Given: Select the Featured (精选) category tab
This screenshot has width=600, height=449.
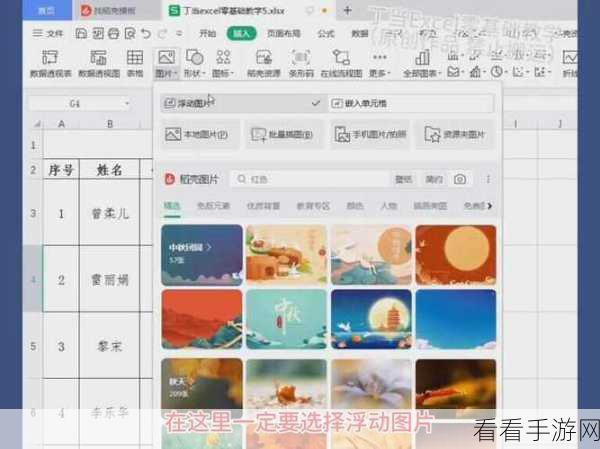Looking at the screenshot, I should pos(172,206).
